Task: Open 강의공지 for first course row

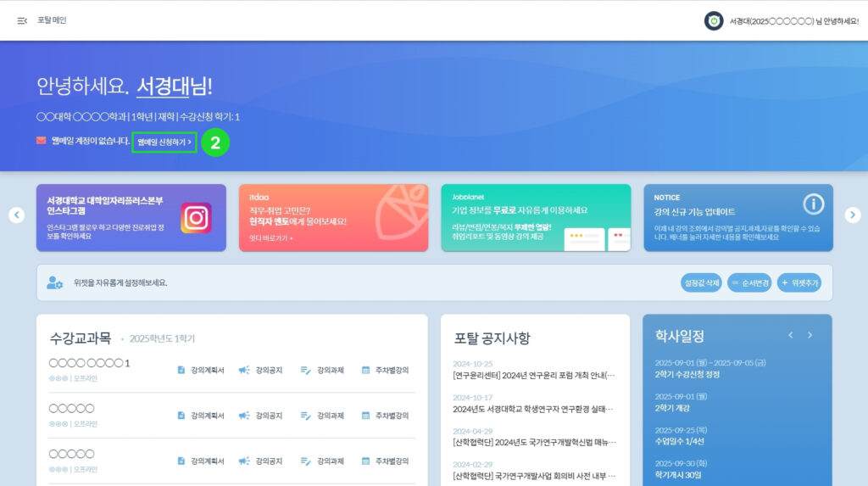Action: tap(261, 370)
